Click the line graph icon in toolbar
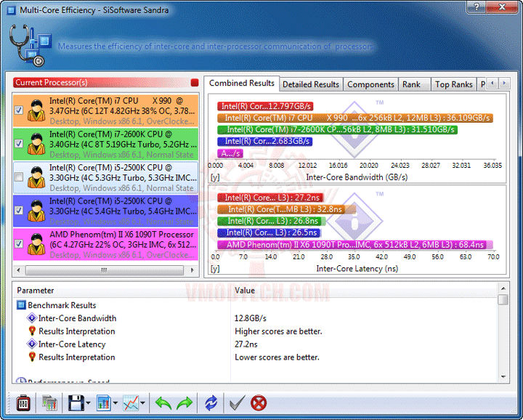Viewport: 523px width, 420px height. pos(131,403)
